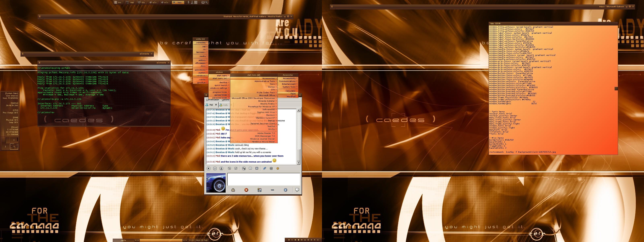This screenshot has width=644, height=242.
Task: Expand the .admintools submenu
Action: click(x=200, y=70)
